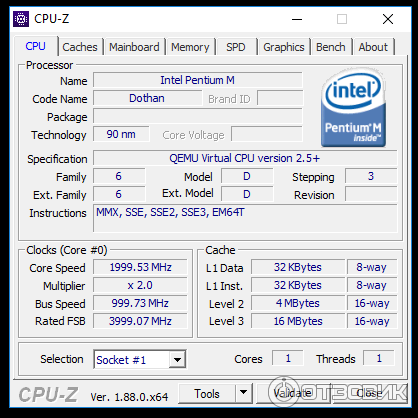Click the Clocks (Core #0) group label
418x418 pixels.
click(67, 250)
